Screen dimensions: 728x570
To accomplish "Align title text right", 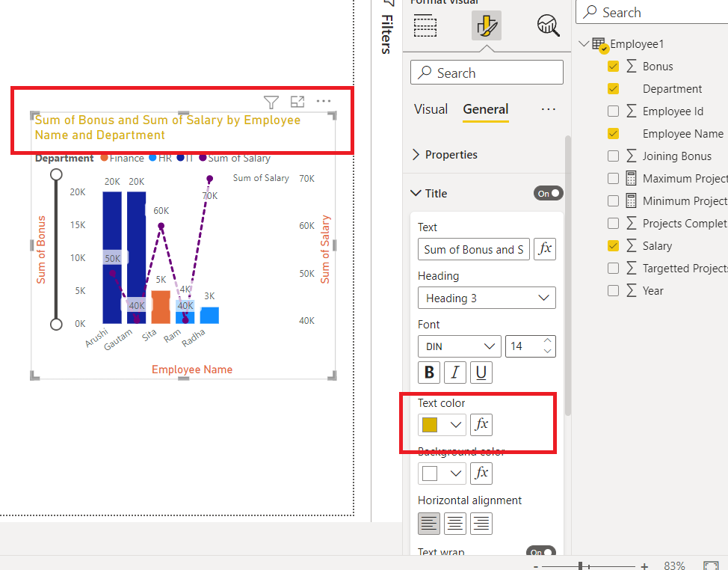I will [481, 524].
